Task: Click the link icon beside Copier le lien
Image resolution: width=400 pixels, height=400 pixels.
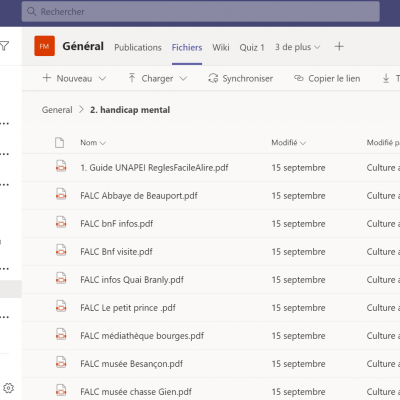Action: pyautogui.click(x=299, y=78)
